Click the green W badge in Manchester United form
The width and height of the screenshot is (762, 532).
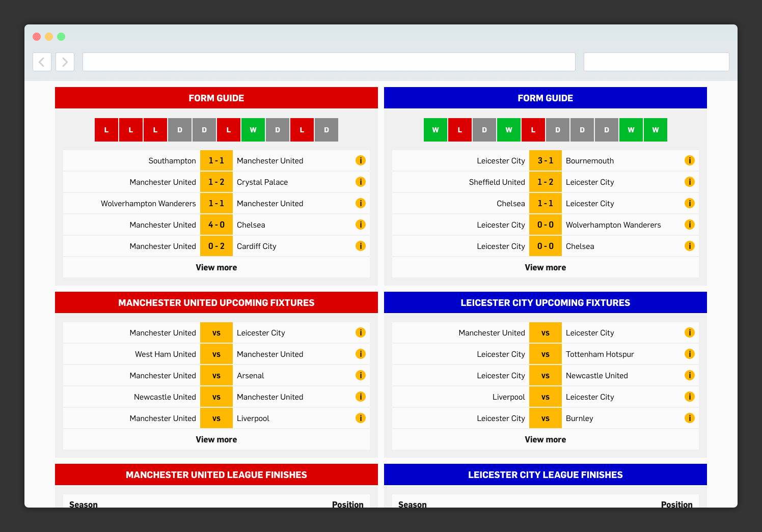point(253,130)
